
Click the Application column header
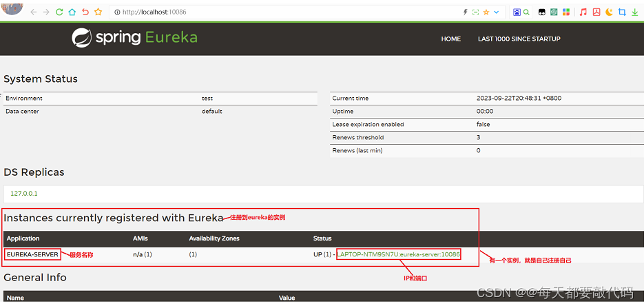(x=23, y=238)
